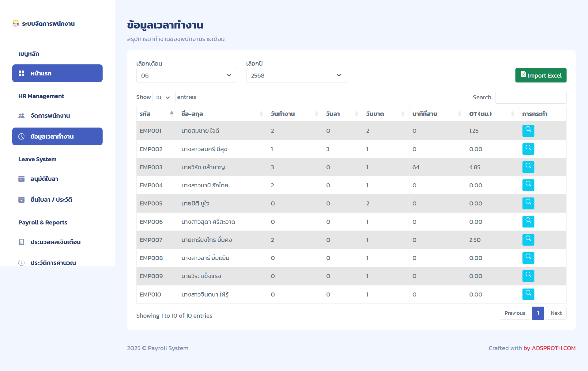
Task: Open the เลือกเดือน month dropdown
Action: click(x=187, y=75)
